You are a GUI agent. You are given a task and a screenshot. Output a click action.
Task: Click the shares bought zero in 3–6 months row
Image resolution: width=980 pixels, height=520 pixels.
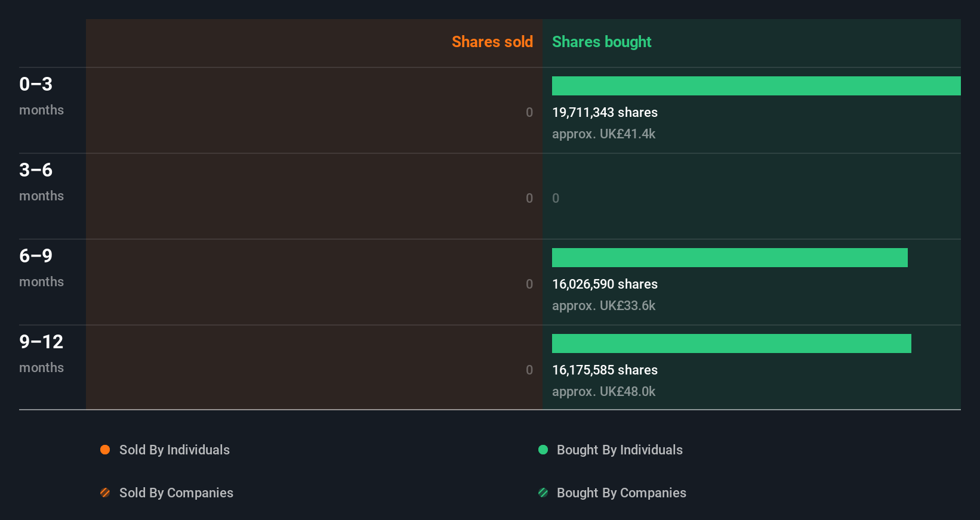[556, 199]
